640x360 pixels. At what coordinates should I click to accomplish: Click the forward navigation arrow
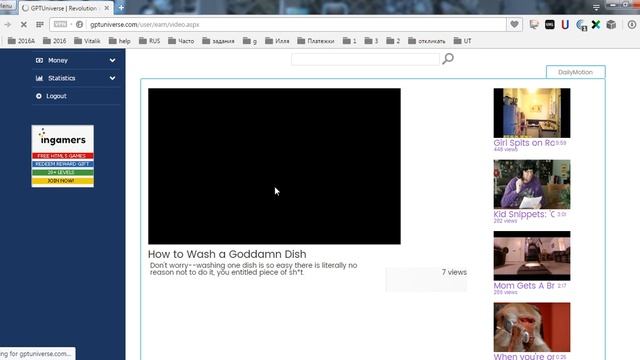tap(7, 24)
